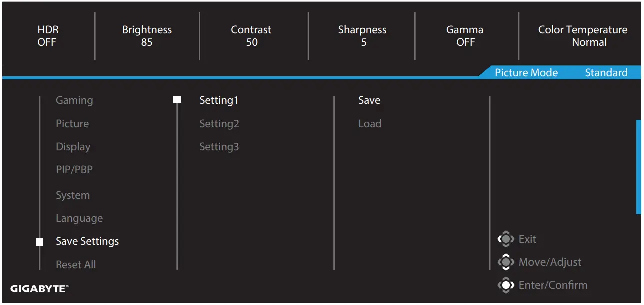This screenshot has height=305, width=644.
Task: Click the HDR OFF status indicator
Action: (46, 36)
